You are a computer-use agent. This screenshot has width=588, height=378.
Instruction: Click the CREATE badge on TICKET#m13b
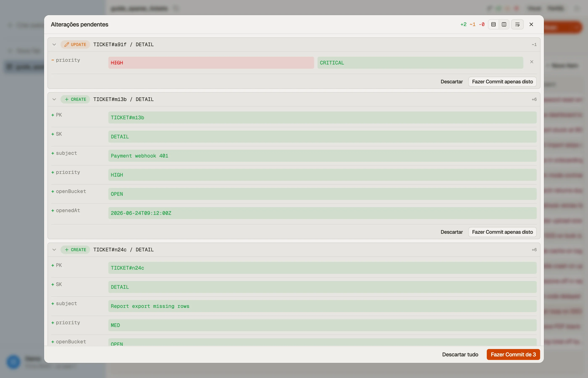[75, 99]
